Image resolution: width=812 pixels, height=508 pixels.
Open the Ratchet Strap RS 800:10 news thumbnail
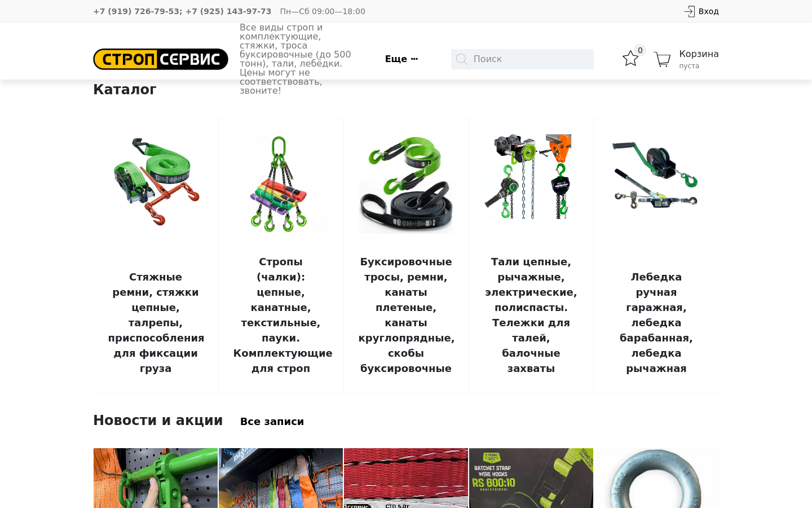[531, 478]
